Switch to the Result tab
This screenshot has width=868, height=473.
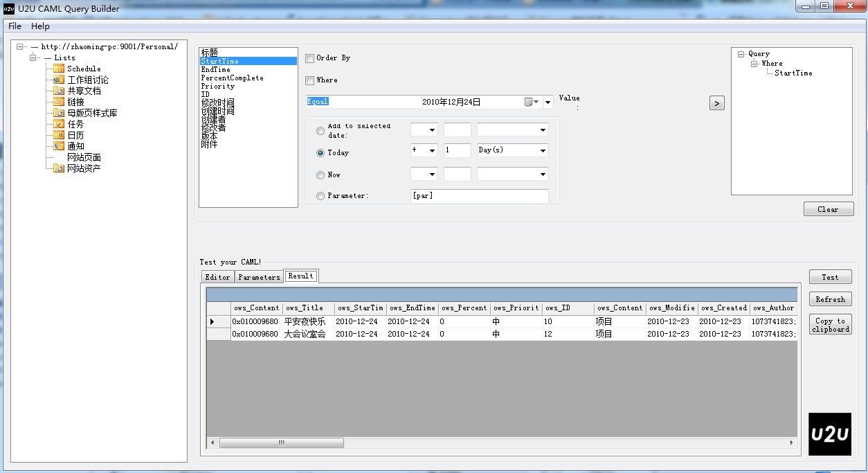click(x=301, y=276)
